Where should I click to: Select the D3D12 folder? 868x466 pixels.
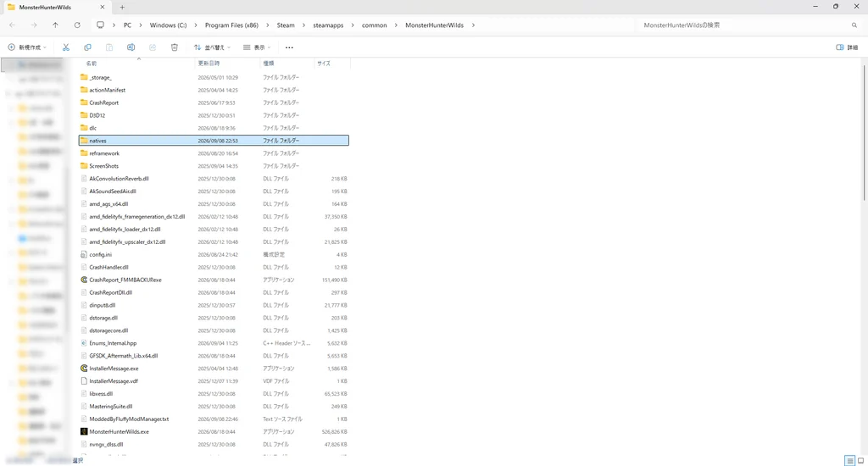pyautogui.click(x=97, y=116)
